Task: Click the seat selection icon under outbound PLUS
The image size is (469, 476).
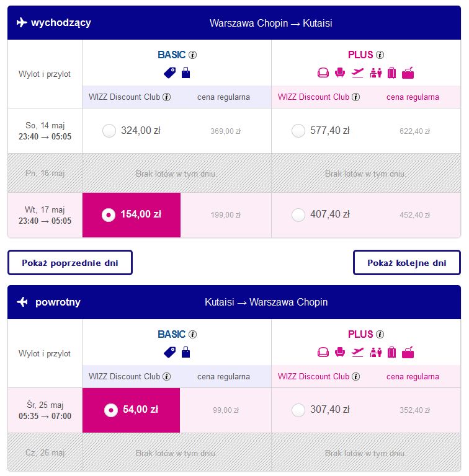Action: click(339, 73)
